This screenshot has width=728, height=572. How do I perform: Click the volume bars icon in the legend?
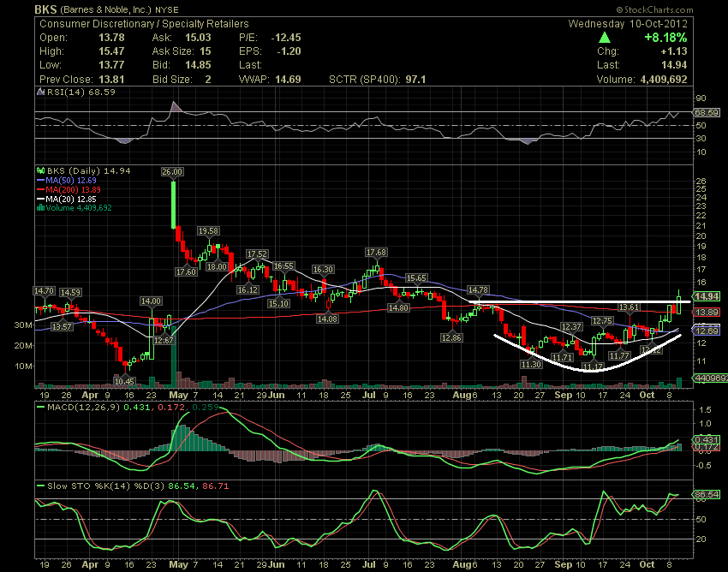tap(40, 208)
